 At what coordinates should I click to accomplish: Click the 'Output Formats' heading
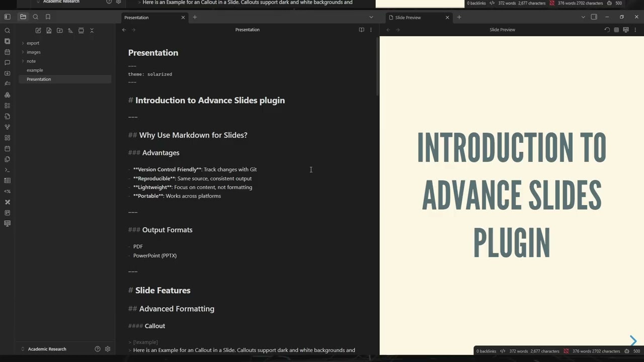click(x=167, y=230)
